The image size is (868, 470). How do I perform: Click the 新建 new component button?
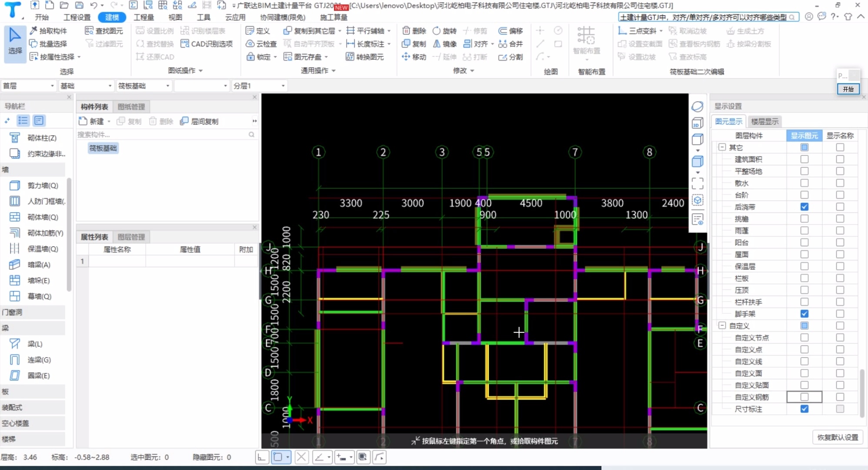point(92,121)
